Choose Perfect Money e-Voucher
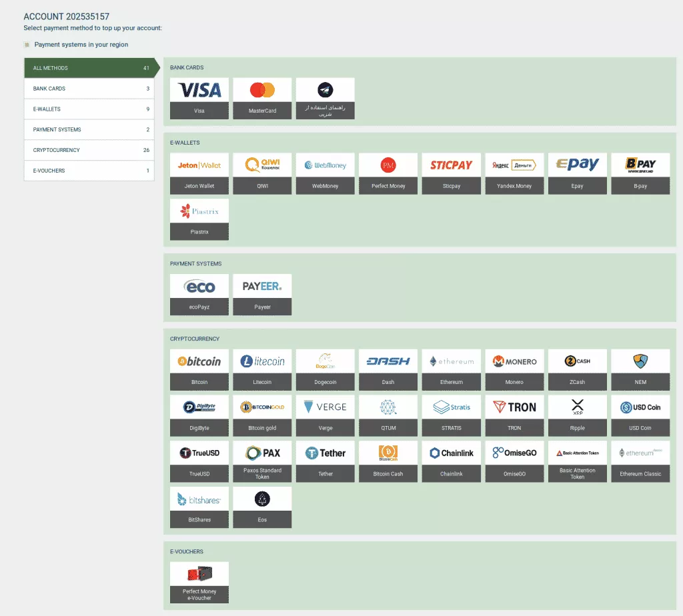This screenshot has width=683, height=616. coord(199,582)
